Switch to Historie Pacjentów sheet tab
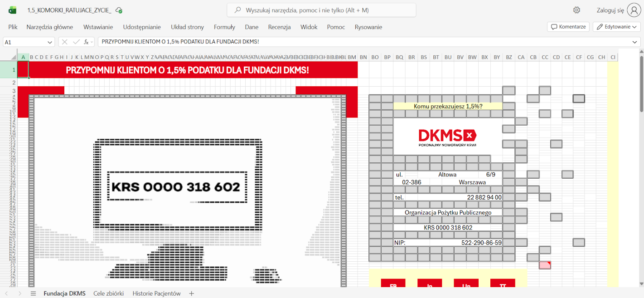The width and height of the screenshot is (644, 298). (156, 293)
